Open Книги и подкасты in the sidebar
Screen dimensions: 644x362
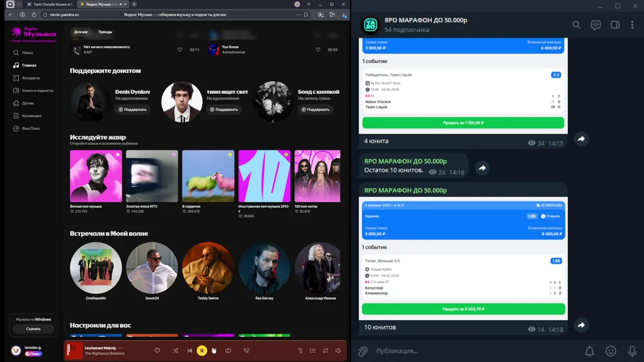[x=38, y=90]
